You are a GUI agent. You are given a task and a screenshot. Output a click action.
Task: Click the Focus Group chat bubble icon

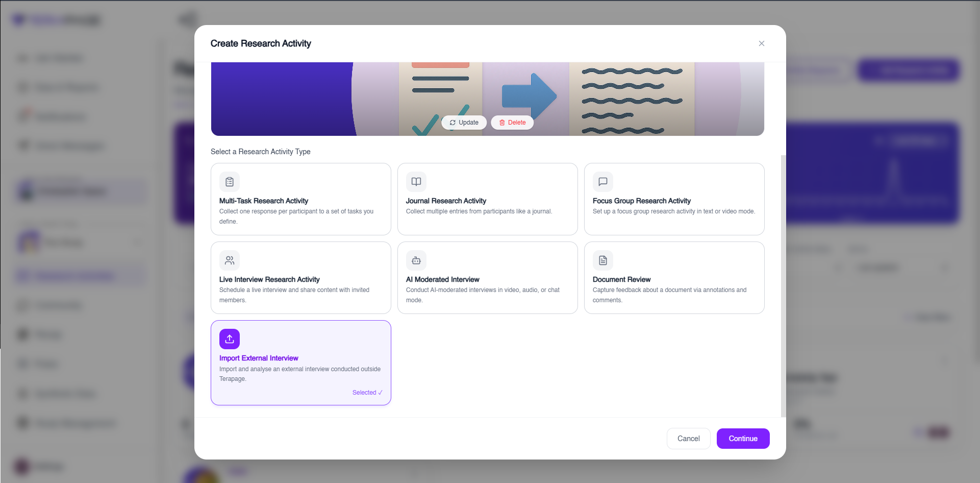[x=603, y=182]
